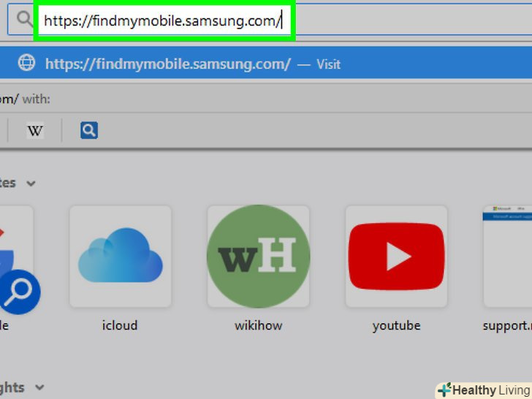Click the 'Visit' text in suggestion
Viewport: 532px width, 399px height.
tap(328, 64)
